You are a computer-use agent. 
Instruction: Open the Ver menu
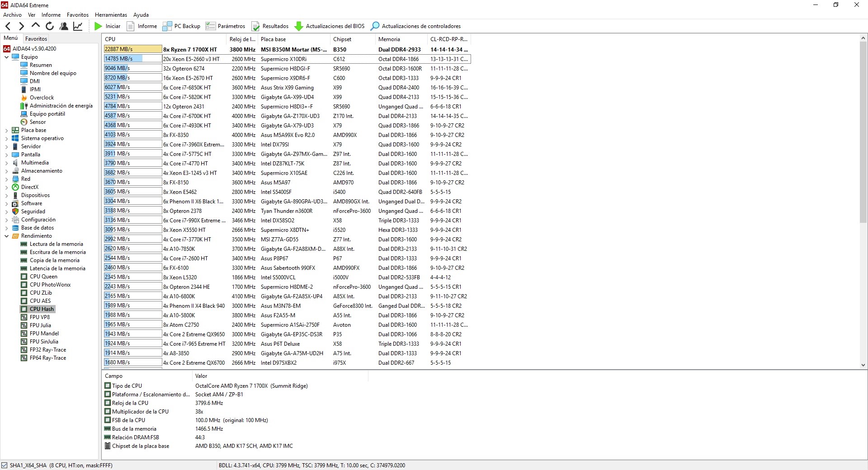pyautogui.click(x=32, y=15)
